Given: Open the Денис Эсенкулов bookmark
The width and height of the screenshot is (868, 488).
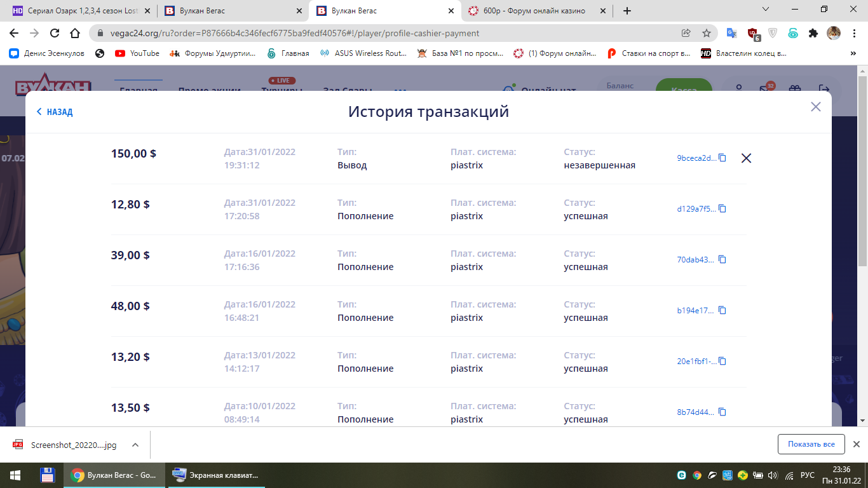Looking at the screenshot, I should [47, 53].
